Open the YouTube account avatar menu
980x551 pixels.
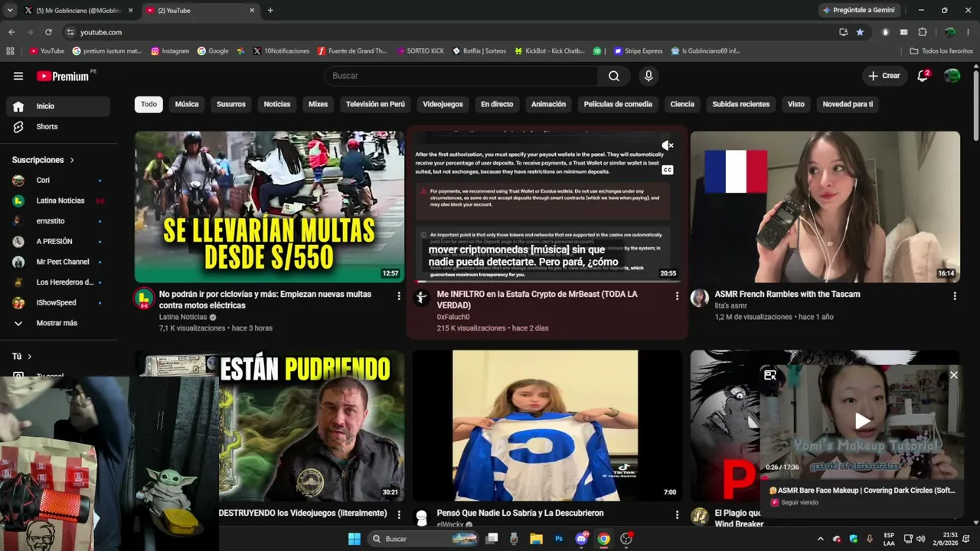tap(952, 76)
